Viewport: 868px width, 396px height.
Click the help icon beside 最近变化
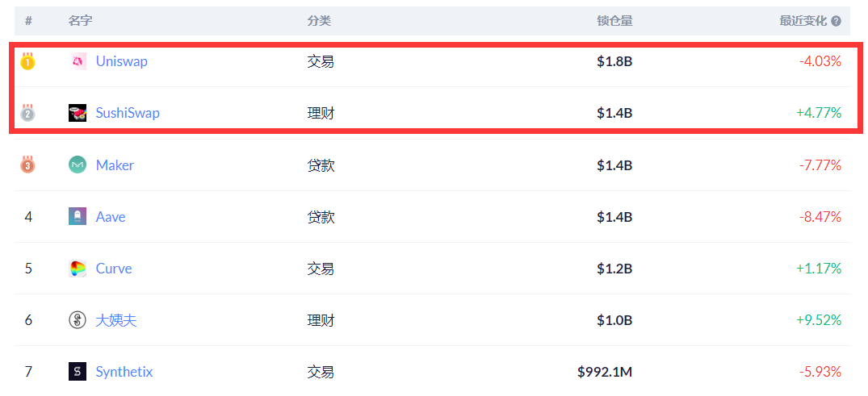[x=836, y=21]
